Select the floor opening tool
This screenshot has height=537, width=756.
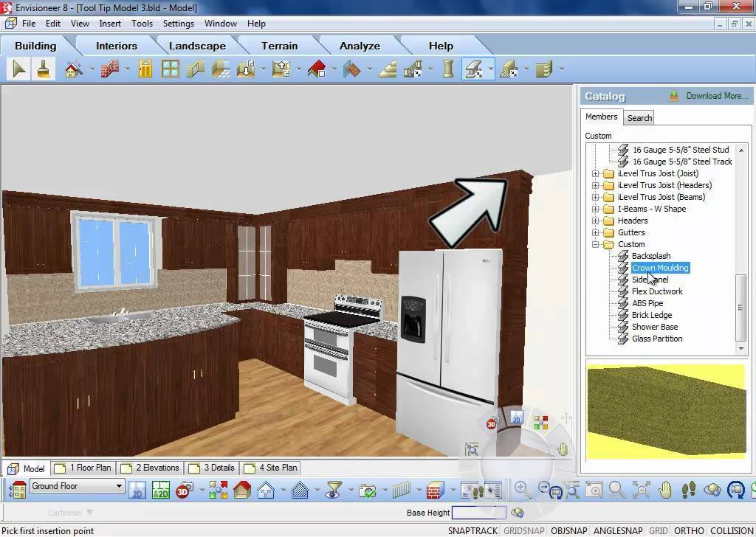point(246,69)
